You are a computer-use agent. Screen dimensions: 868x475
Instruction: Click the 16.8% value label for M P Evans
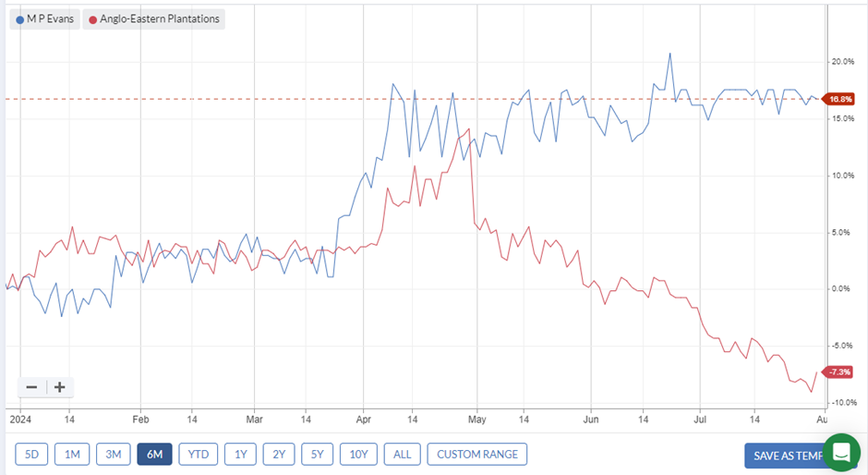coord(838,99)
